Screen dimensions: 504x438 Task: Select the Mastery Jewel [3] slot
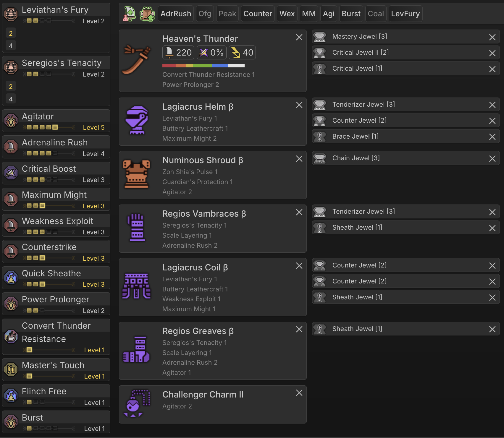(x=406, y=37)
